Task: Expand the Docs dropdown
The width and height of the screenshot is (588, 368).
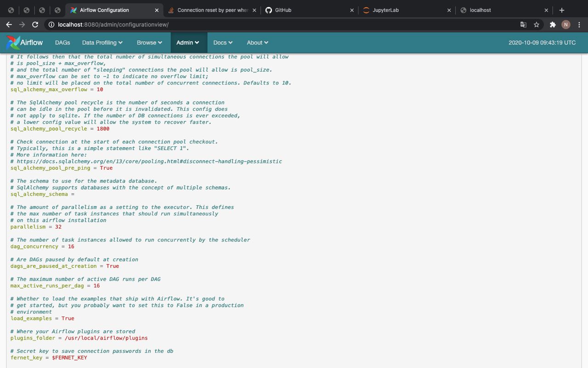Action: [223, 42]
